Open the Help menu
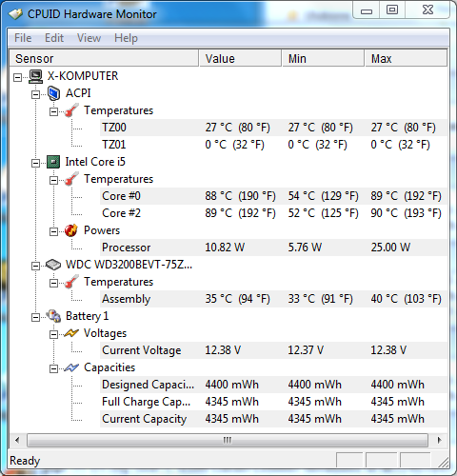Viewport: 457px width, 476px height. pos(126,38)
